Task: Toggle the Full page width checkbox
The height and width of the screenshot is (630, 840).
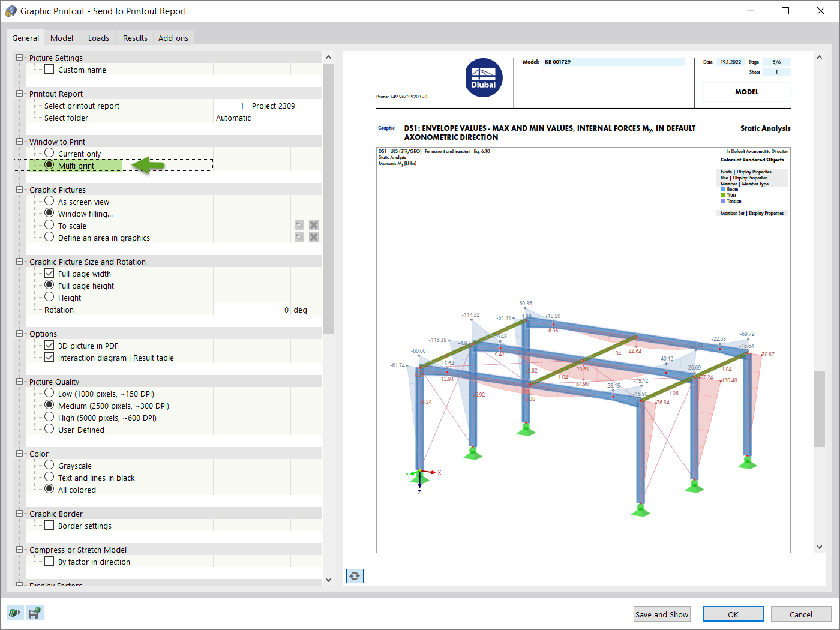Action: [x=49, y=273]
